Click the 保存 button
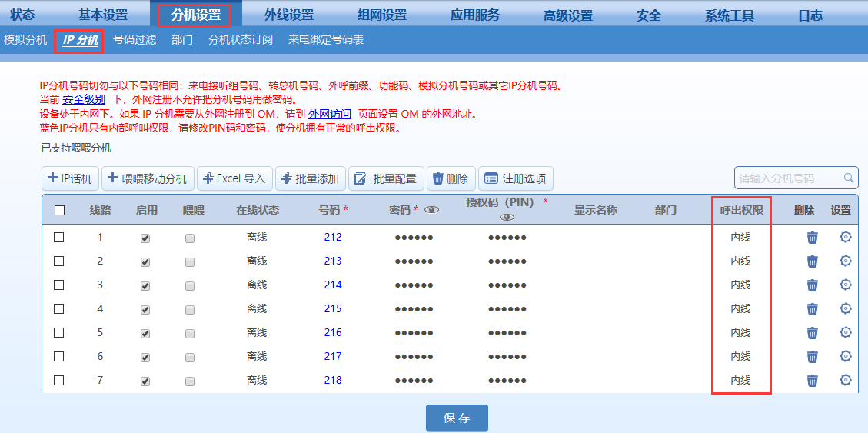This screenshot has height=433, width=868. click(457, 418)
